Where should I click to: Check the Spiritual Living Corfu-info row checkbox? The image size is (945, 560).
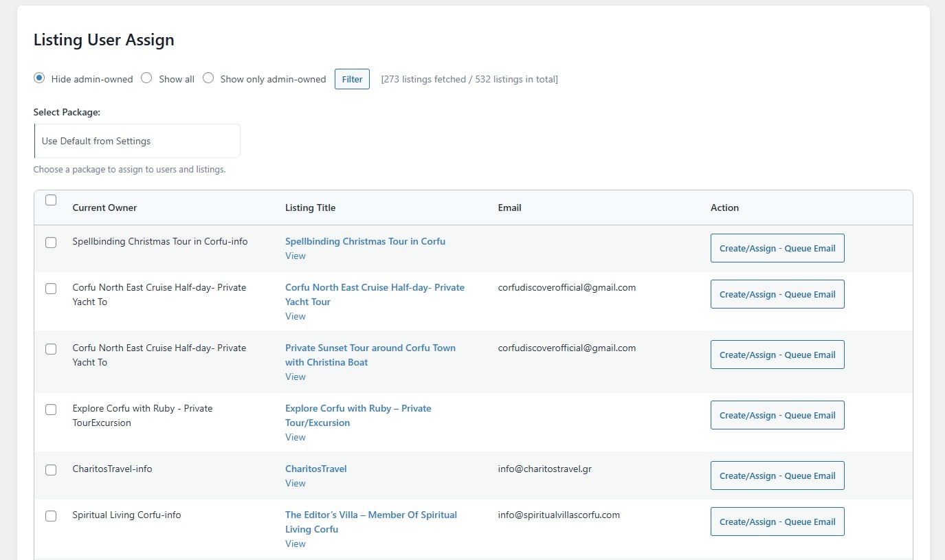(x=51, y=516)
